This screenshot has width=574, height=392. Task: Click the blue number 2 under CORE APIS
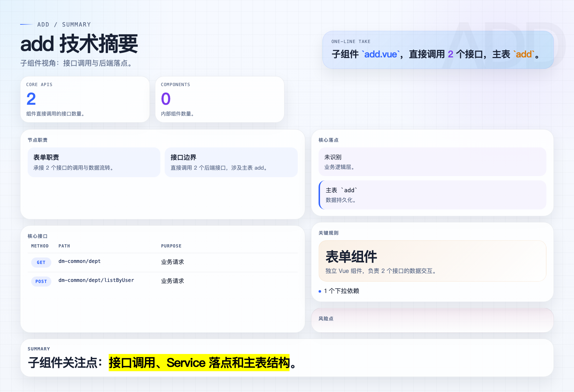[x=31, y=99]
